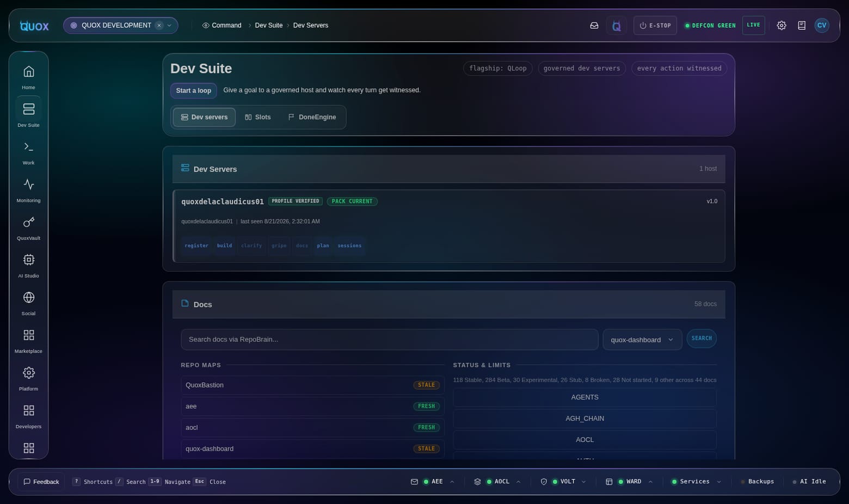
Task: Click the PACK CURRENT badge
Action: 352,201
